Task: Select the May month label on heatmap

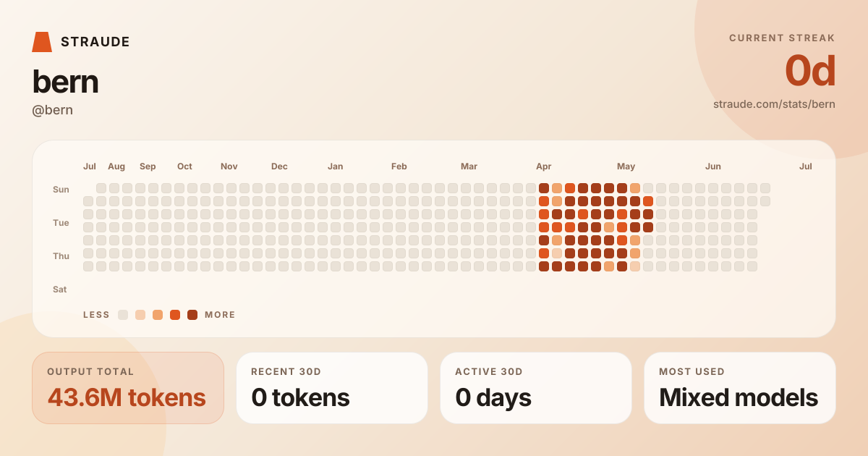Action: (x=626, y=166)
